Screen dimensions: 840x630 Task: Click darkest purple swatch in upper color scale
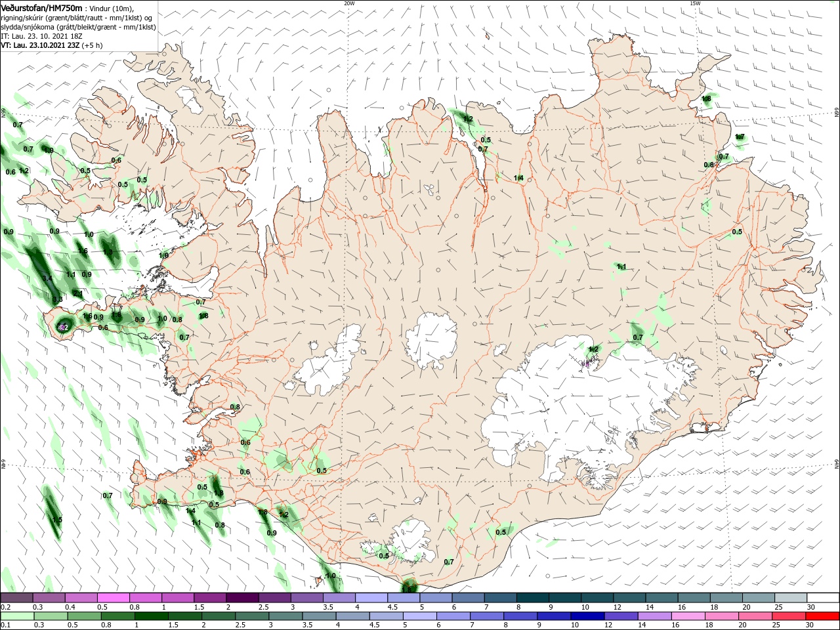[242, 598]
